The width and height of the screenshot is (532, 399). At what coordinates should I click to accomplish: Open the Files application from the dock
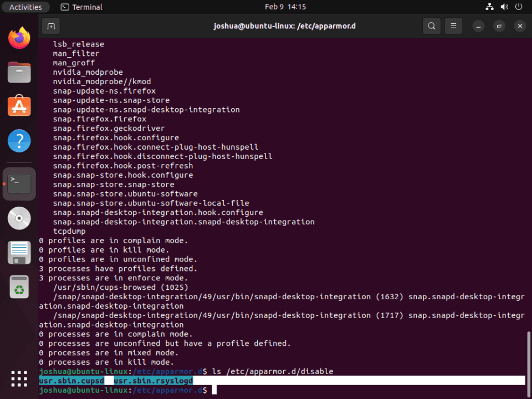click(19, 72)
